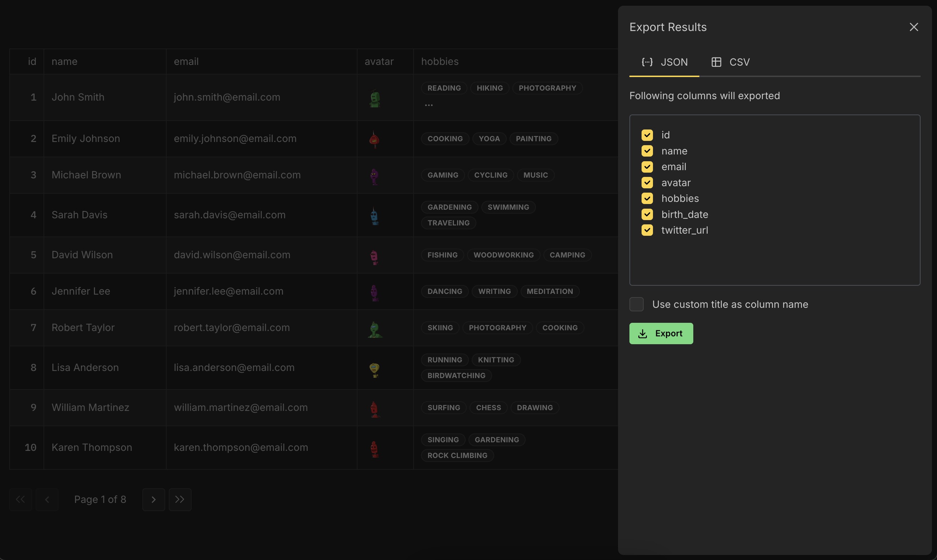Click the WOODWORKING hobby tag
This screenshot has height=560, width=937.
pos(503,255)
